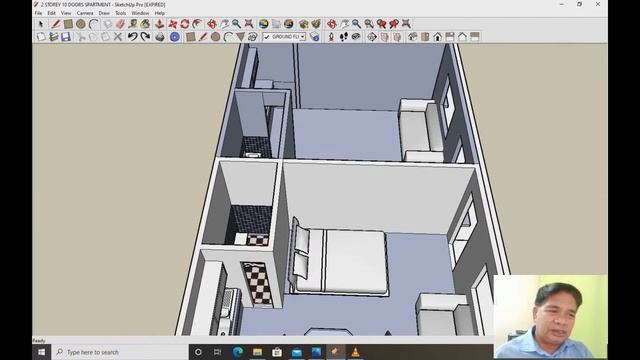
Task: Open the View menu
Action: tap(66, 13)
